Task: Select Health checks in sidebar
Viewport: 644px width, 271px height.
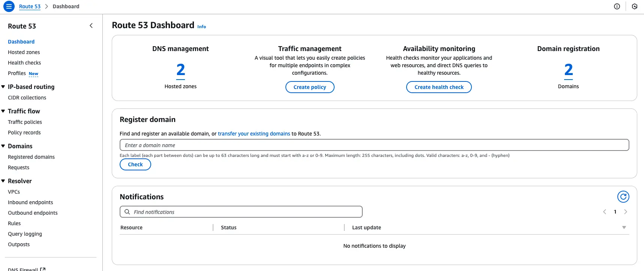Action: point(24,63)
